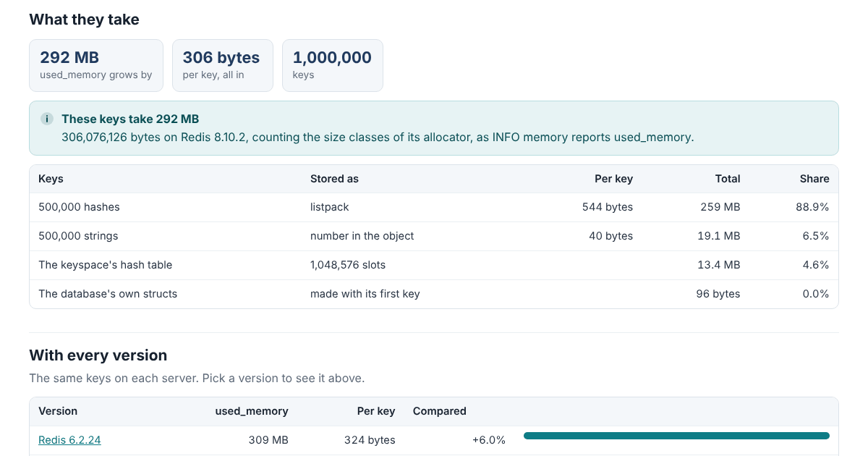
Task: Click the '+6.0%' compared value
Action: 489,440
